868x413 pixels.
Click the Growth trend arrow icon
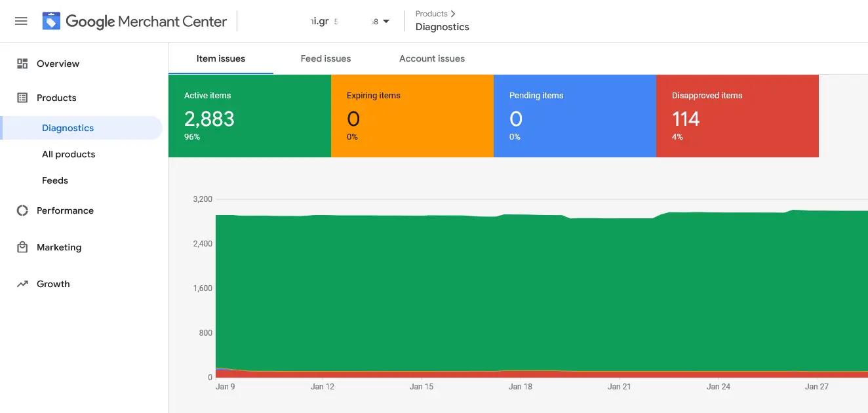click(22, 284)
